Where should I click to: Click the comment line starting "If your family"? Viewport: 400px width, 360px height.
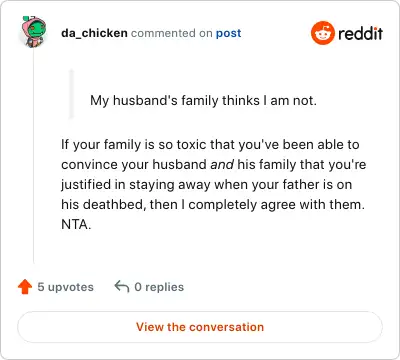(x=210, y=145)
